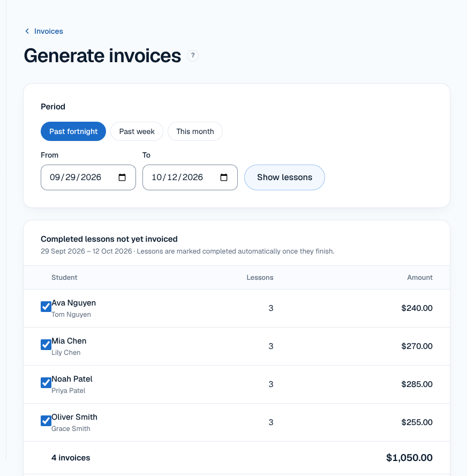Click the To date field 10/12/2026
The image size is (467, 476).
[190, 177]
